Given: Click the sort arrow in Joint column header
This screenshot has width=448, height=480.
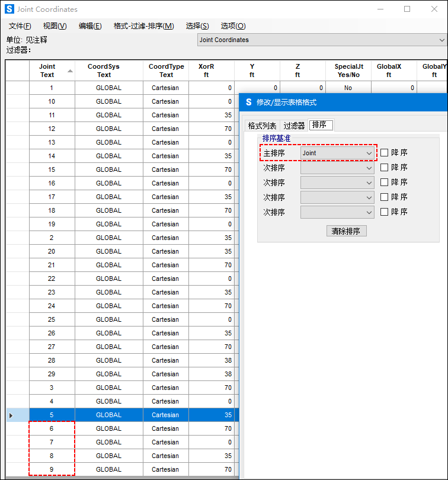Looking at the screenshot, I should click(x=71, y=71).
